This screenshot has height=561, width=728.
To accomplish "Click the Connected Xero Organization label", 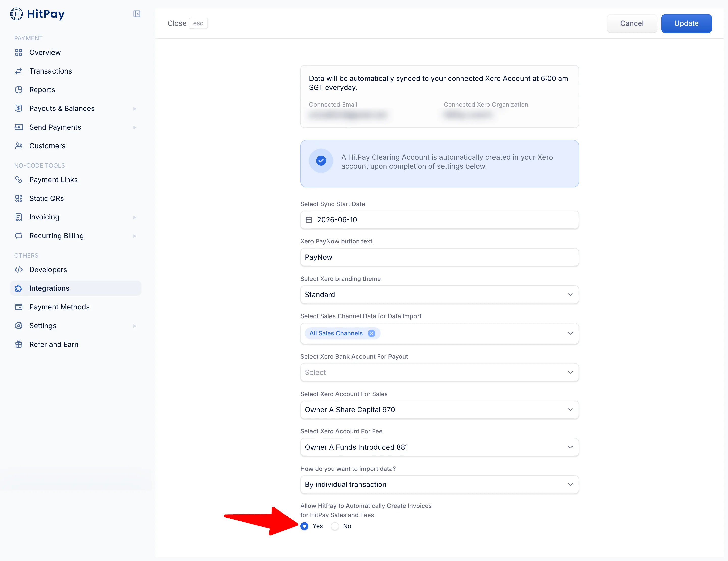I will (486, 104).
